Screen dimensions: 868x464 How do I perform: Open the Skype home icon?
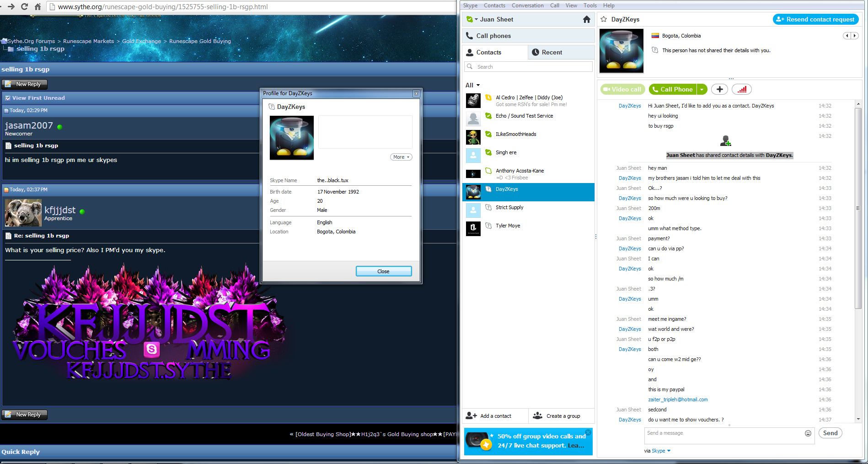click(587, 19)
